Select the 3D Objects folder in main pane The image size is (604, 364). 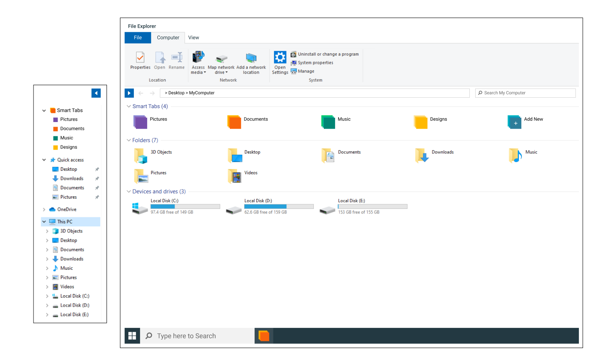[x=153, y=156]
